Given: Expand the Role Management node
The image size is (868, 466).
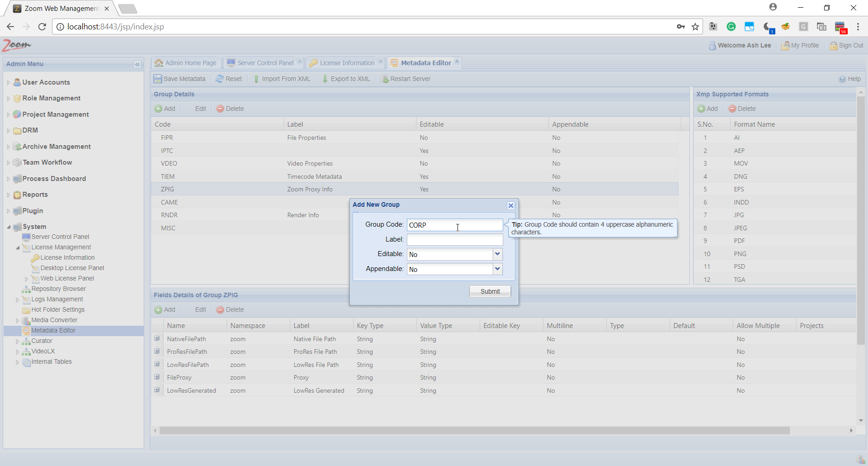Looking at the screenshot, I should click(x=8, y=99).
